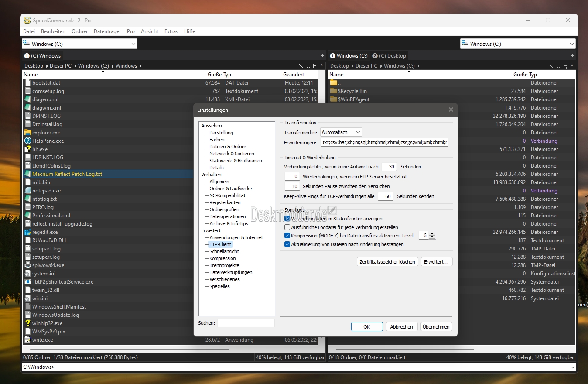
Task: Click the timeout seconds field showing 30
Action: [389, 167]
